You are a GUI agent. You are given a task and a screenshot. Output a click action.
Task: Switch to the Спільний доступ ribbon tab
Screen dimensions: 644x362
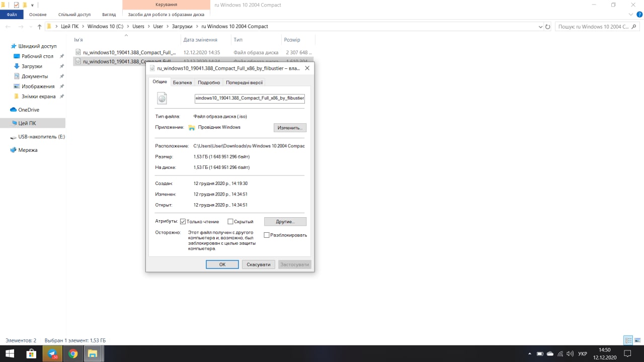point(74,15)
